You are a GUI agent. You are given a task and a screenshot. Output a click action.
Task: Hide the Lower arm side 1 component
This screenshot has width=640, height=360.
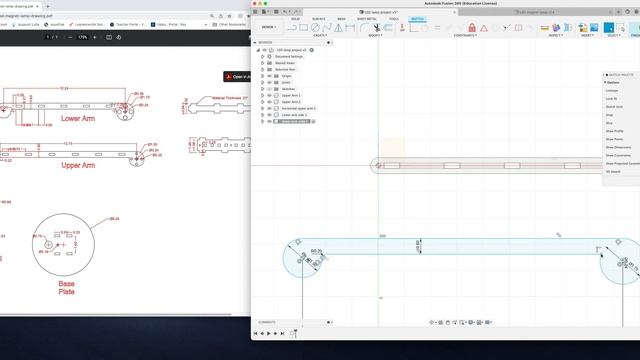(269, 115)
